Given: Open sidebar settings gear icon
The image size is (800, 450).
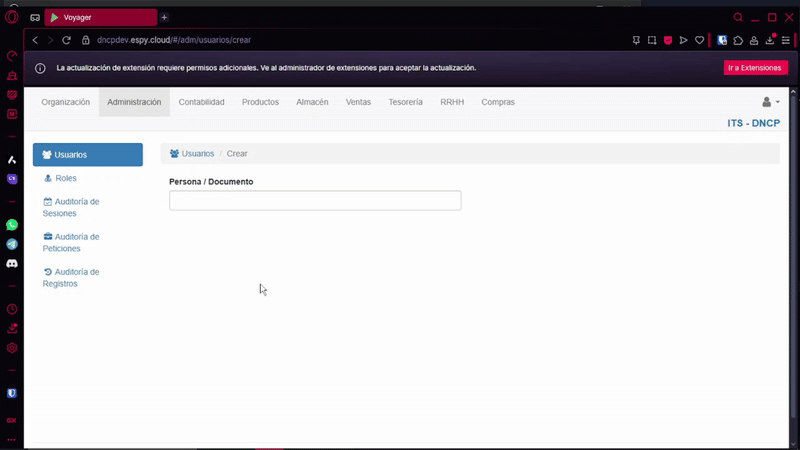Looking at the screenshot, I should 12,348.
